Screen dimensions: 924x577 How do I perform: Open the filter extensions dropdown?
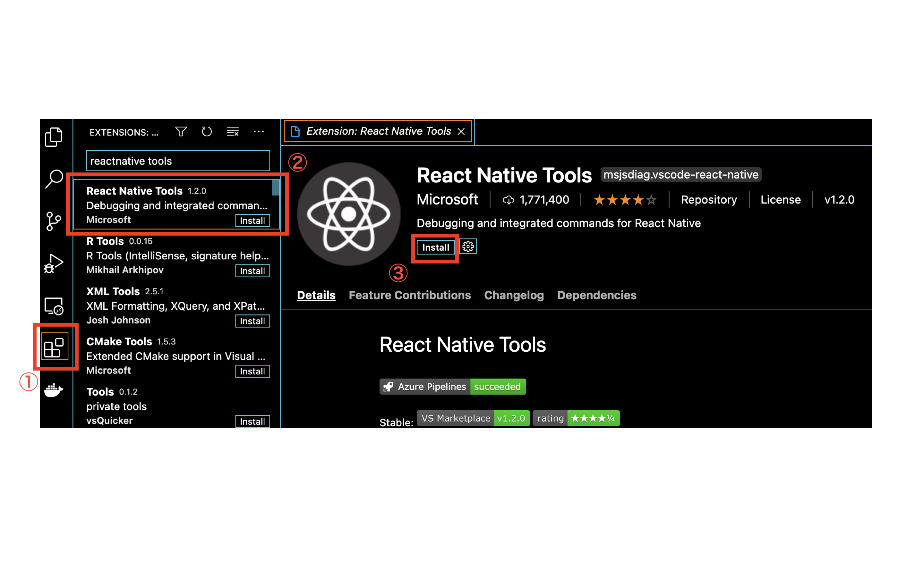(181, 132)
